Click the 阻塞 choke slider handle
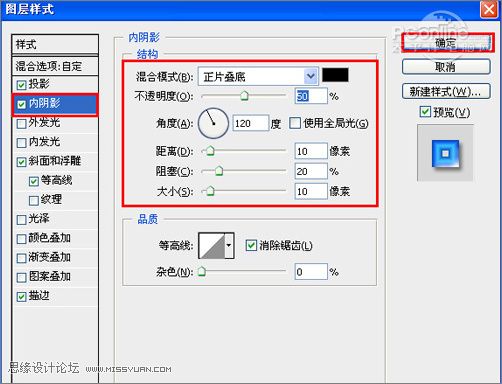The image size is (502, 384). point(219,171)
